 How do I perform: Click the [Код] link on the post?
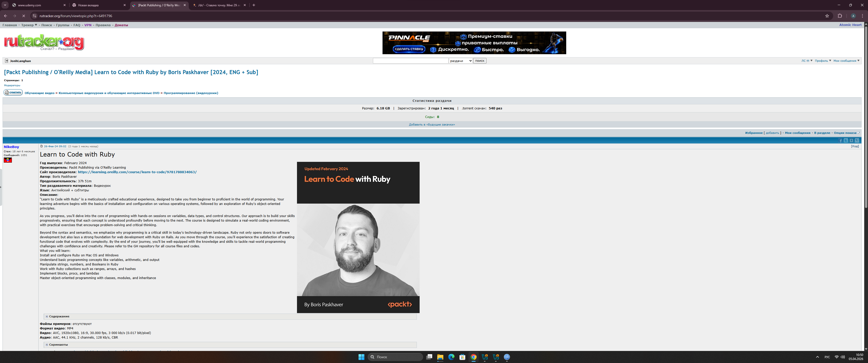click(x=855, y=146)
